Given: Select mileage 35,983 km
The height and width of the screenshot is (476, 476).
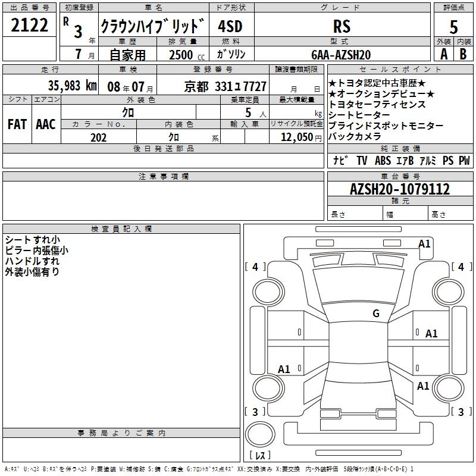Looking at the screenshot, I should (73, 86).
